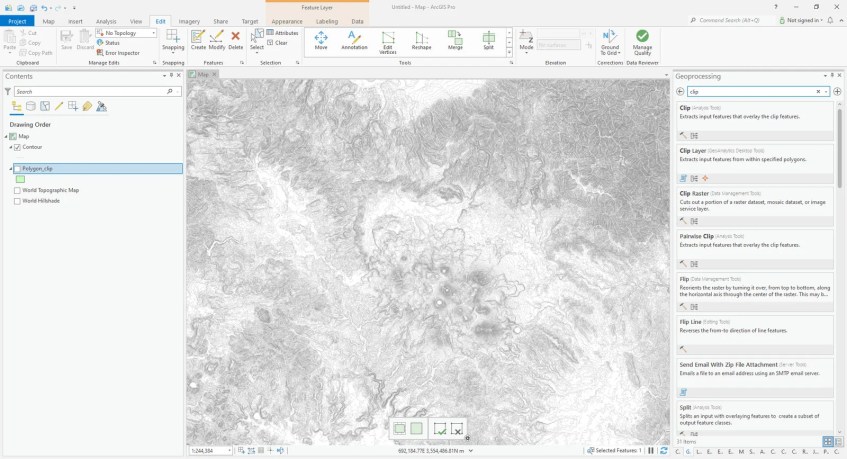Cancel sketch with the X toolbar button

[456, 429]
